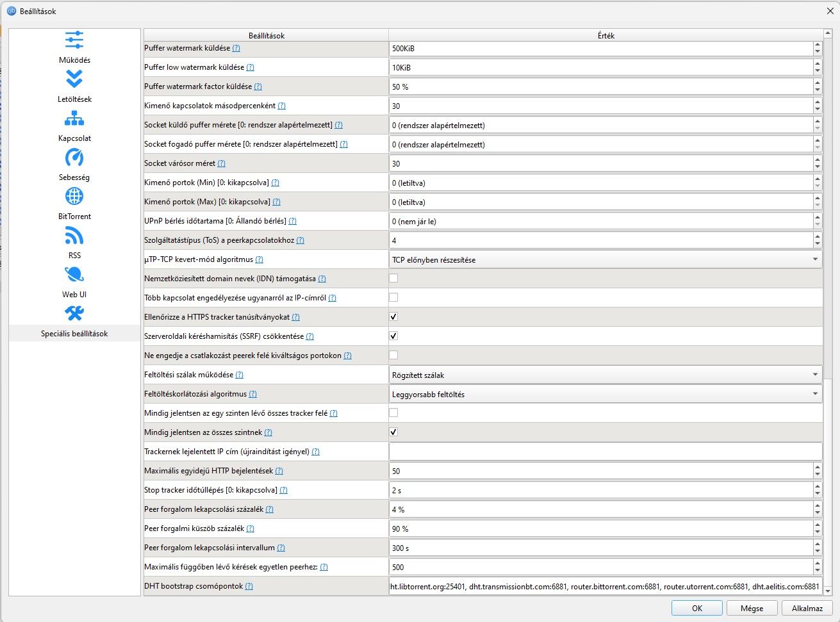Select the Speciális beállítások tab label
Image resolution: width=840 pixels, height=622 pixels.
pyautogui.click(x=74, y=334)
